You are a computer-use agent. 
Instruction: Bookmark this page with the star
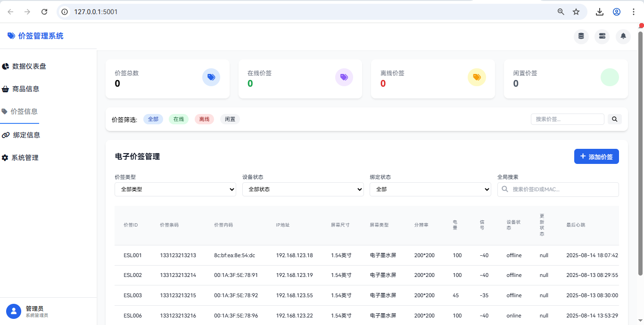[x=576, y=12]
